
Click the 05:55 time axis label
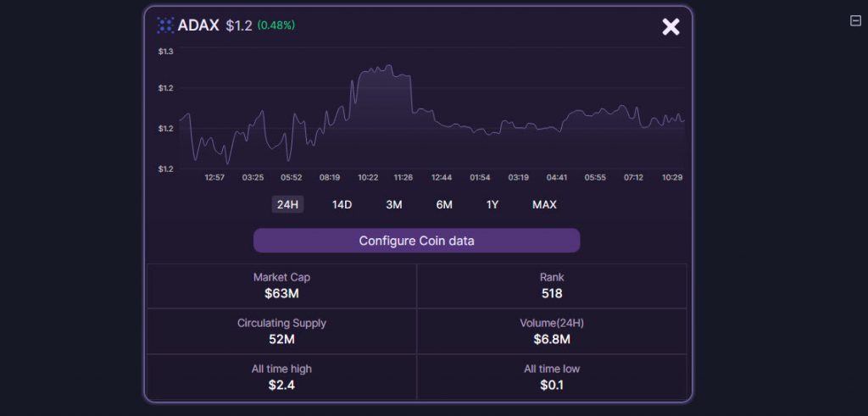click(595, 178)
